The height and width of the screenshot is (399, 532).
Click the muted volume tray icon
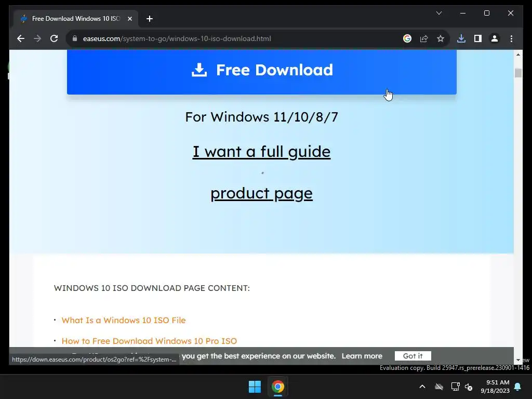click(x=469, y=387)
